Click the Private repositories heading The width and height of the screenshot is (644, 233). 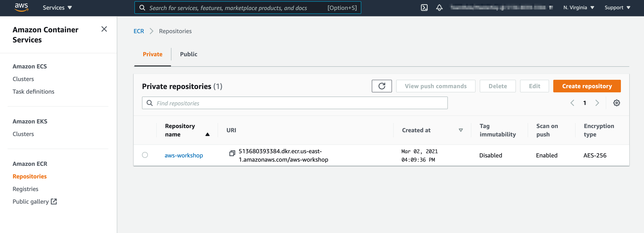coord(182,86)
